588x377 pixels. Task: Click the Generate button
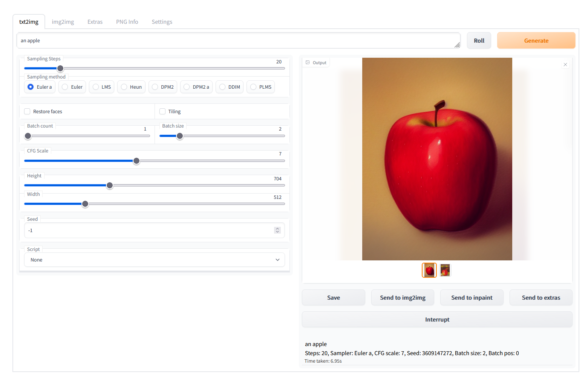coord(536,40)
